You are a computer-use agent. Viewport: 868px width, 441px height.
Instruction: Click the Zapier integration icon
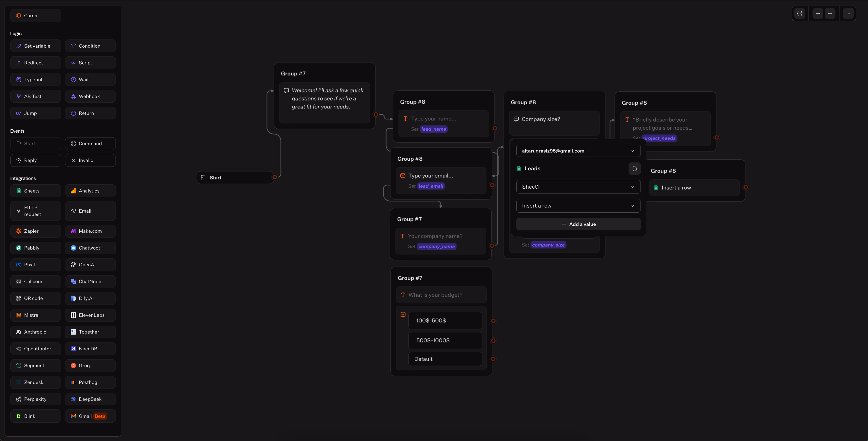point(19,231)
